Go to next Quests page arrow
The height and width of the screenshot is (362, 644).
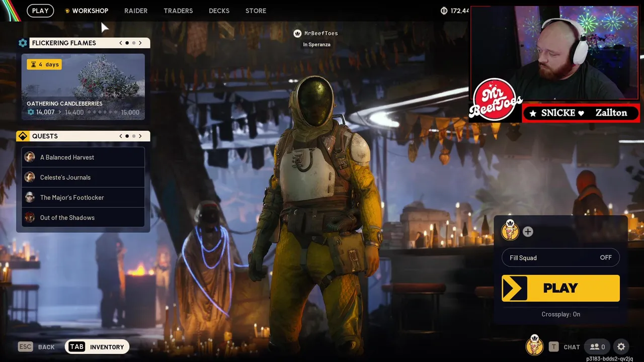pos(140,136)
